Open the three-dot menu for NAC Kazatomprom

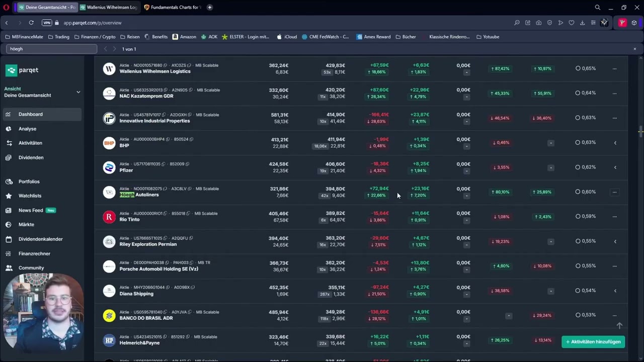pyautogui.click(x=614, y=93)
